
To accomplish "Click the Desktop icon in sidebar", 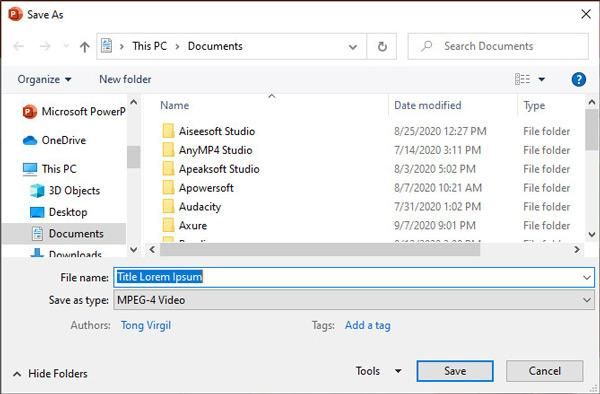I will tap(37, 212).
